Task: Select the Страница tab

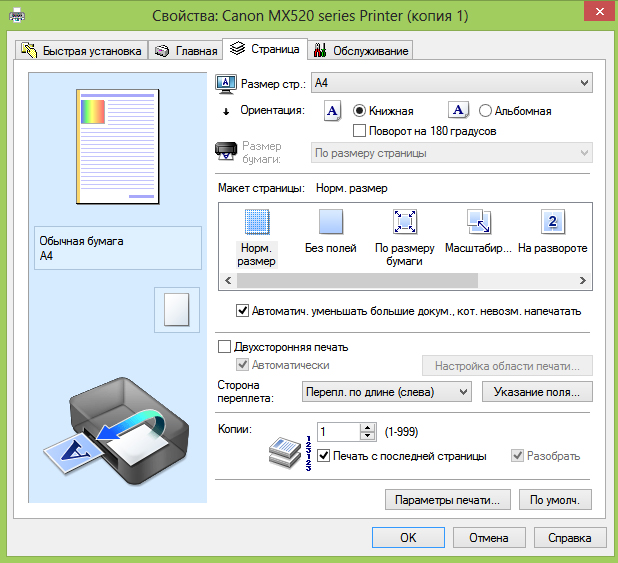Action: click(x=265, y=49)
